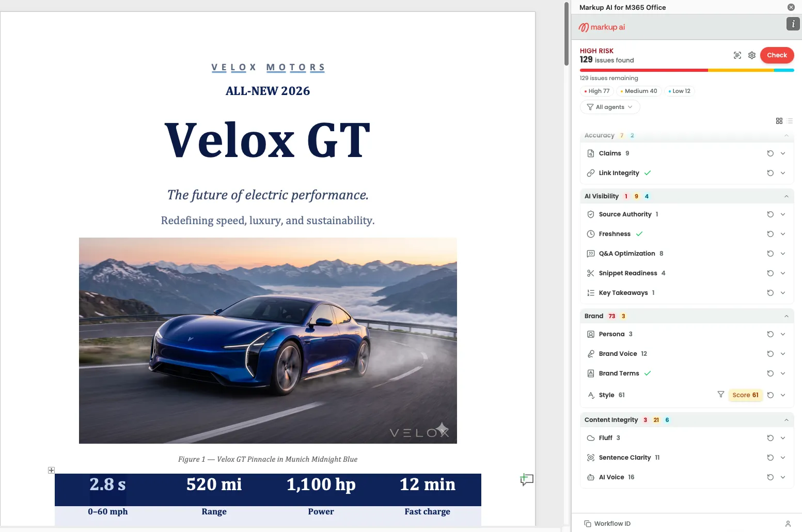Collapse the Content Integrity section

(787, 420)
